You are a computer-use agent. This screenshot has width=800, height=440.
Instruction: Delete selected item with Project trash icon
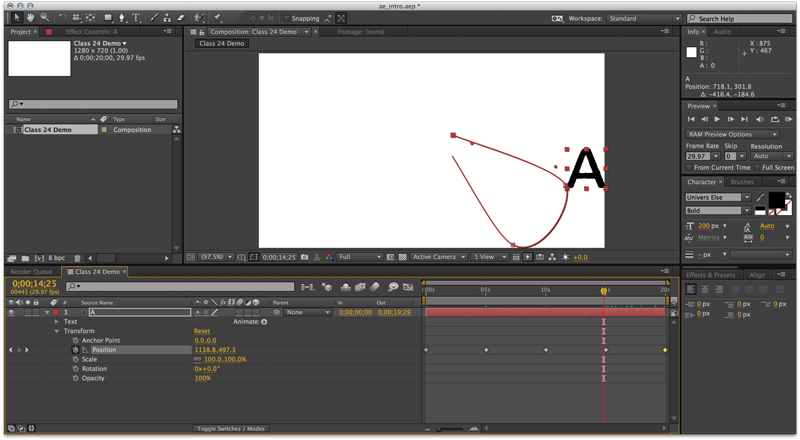[x=77, y=258]
